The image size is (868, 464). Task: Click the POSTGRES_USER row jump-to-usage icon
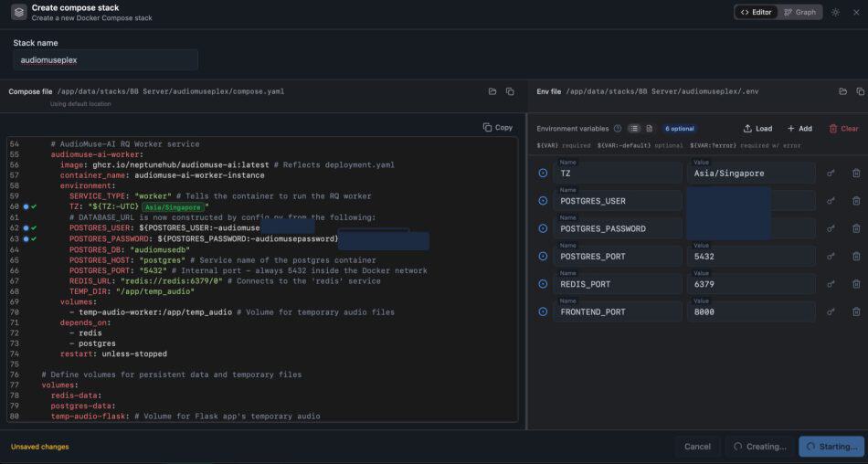coord(543,201)
